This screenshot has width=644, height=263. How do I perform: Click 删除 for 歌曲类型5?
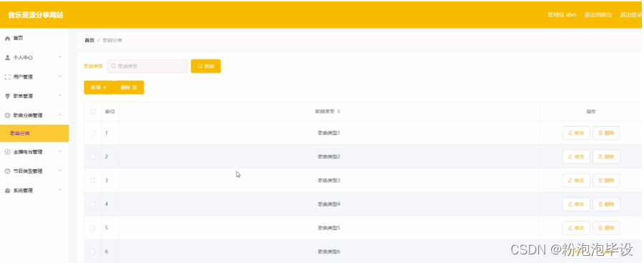click(606, 228)
